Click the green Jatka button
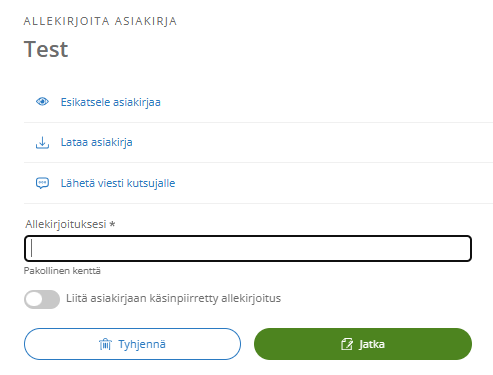This screenshot has height=375, width=493. [363, 344]
